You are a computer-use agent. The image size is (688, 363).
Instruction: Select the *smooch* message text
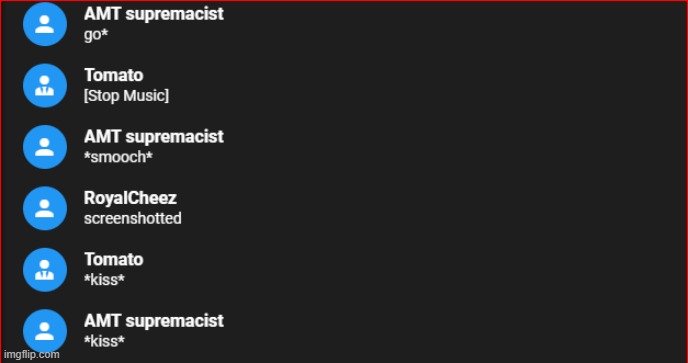pos(118,157)
